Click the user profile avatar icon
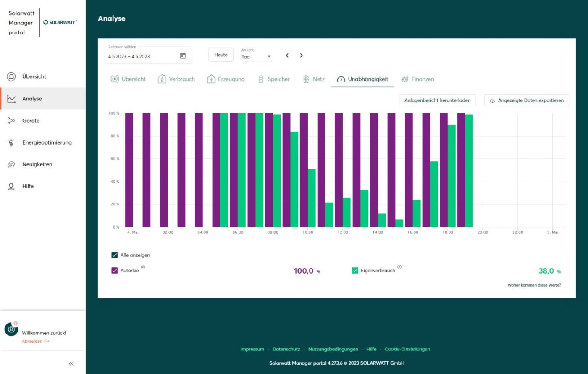588x374 pixels. click(x=11, y=329)
